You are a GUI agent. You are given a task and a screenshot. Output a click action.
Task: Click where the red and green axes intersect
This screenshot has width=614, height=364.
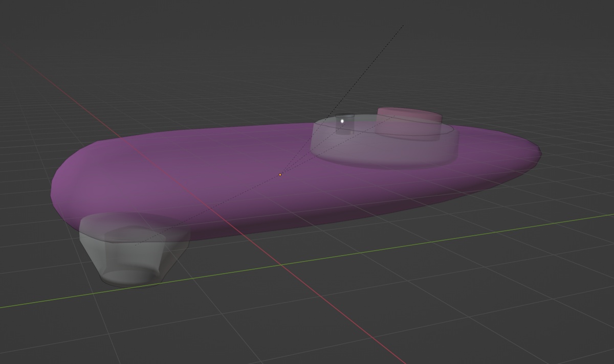280,265
